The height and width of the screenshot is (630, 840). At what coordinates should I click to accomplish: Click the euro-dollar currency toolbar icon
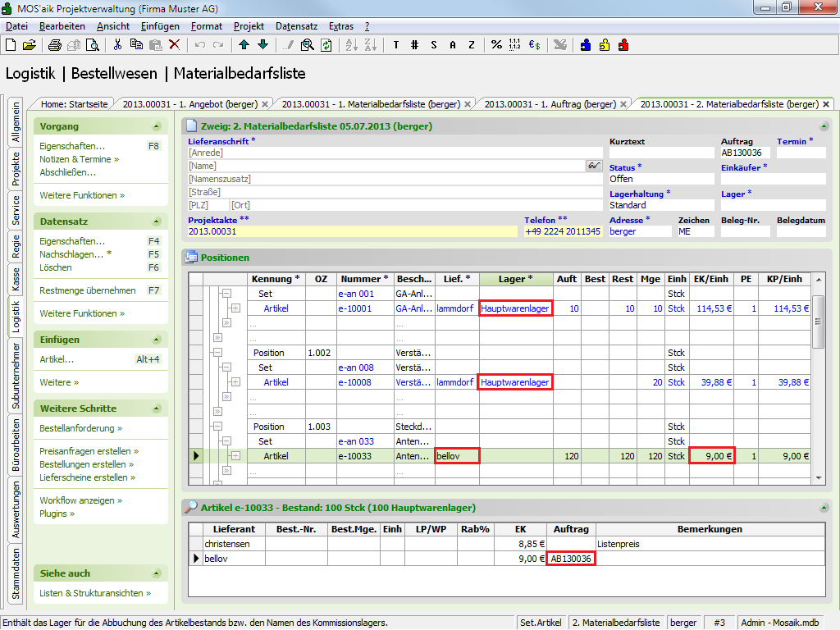click(x=535, y=45)
